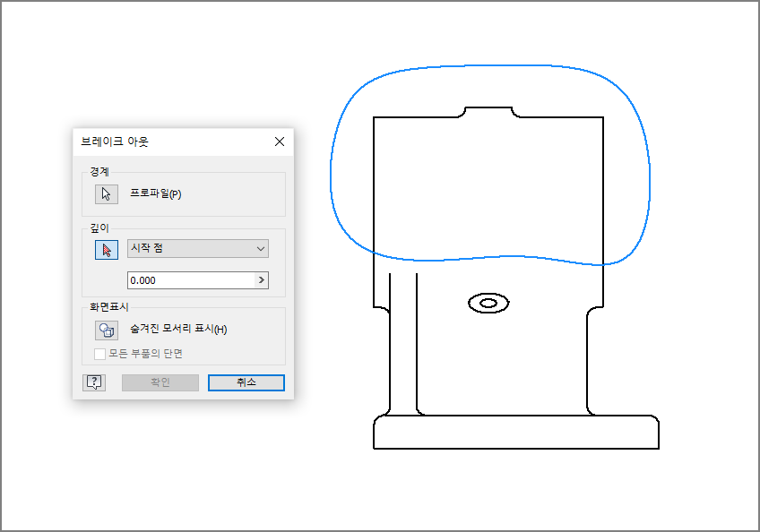The height and width of the screenshot is (532, 760).
Task: Expand the flyout arrow next to 0.000
Action: pyautogui.click(x=261, y=279)
